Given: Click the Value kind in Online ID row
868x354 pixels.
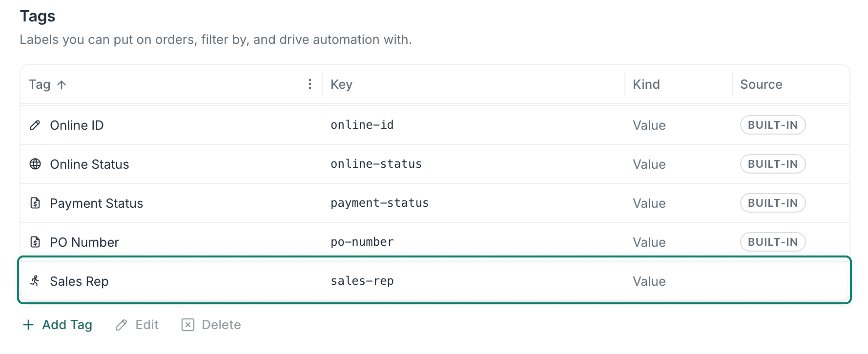Looking at the screenshot, I should pyautogui.click(x=649, y=125).
